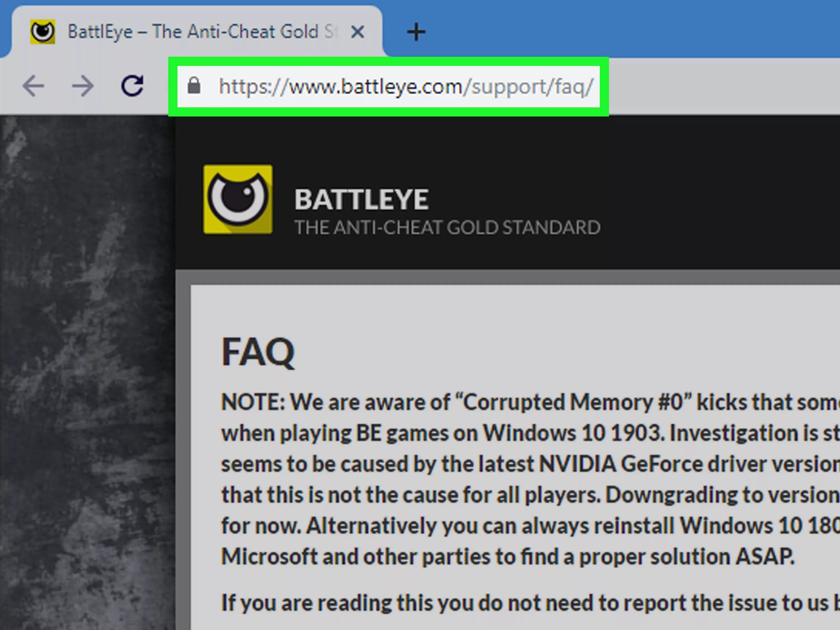Screen dimensions: 840x630
Task: Select the BattlEye – The Anti-Cheat Gold tab
Action: coord(197,32)
